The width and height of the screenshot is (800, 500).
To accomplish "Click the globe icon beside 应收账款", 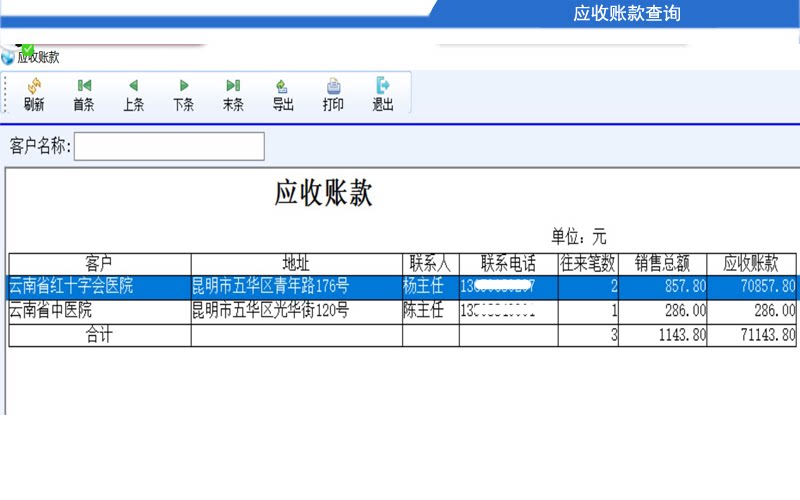I will [x=8, y=57].
